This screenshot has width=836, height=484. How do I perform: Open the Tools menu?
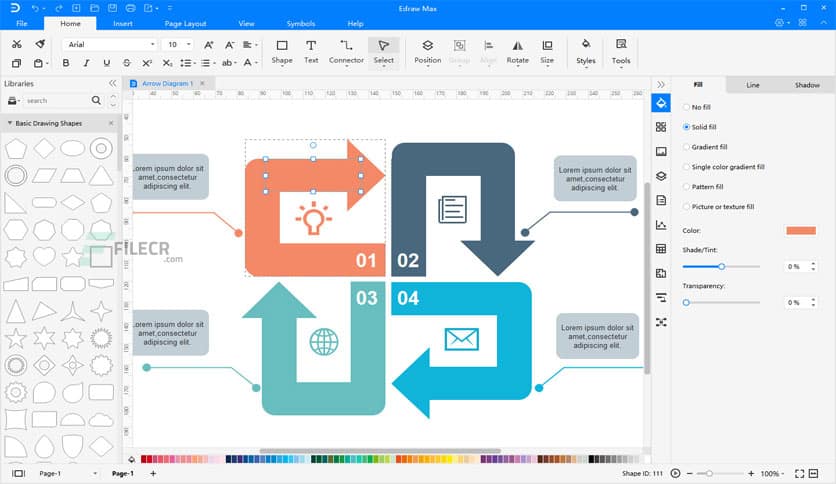point(621,53)
